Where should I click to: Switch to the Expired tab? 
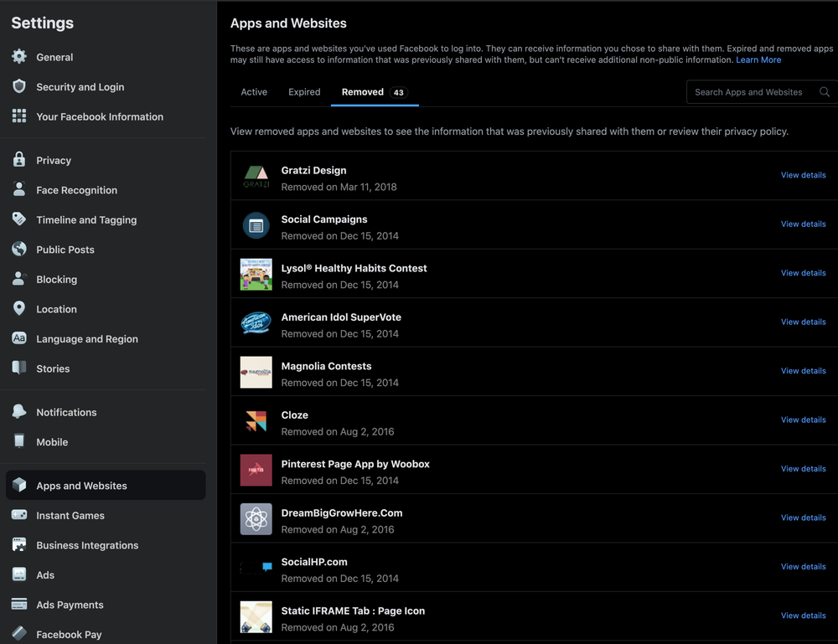click(304, 92)
